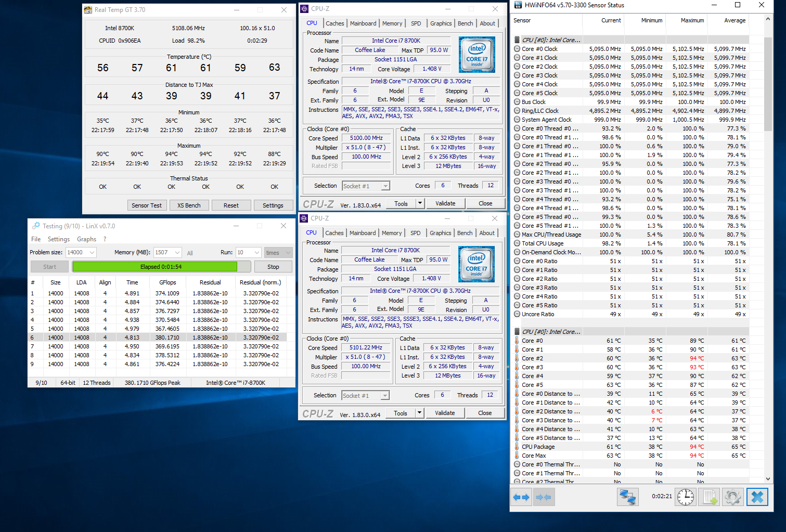Click the thermometer icon beside CPU Package
The height and width of the screenshot is (532, 786).
pos(517,447)
